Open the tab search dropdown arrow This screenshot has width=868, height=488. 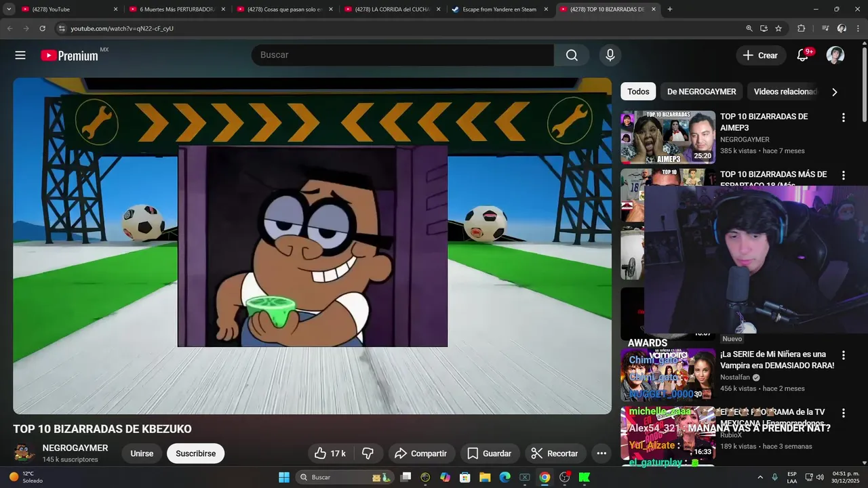click(9, 9)
